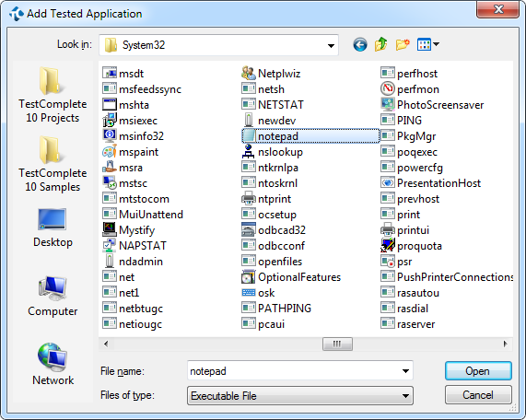Select the file named newdev

tap(269, 120)
